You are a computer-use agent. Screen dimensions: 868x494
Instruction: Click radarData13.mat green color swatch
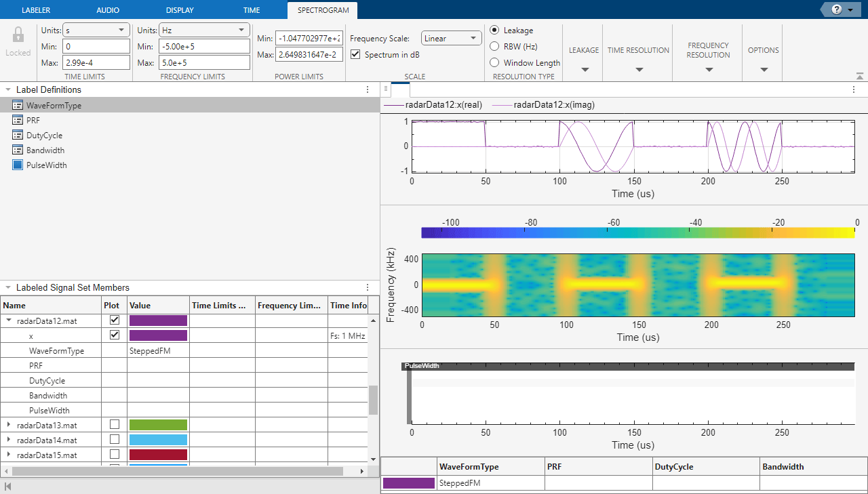[158, 424]
